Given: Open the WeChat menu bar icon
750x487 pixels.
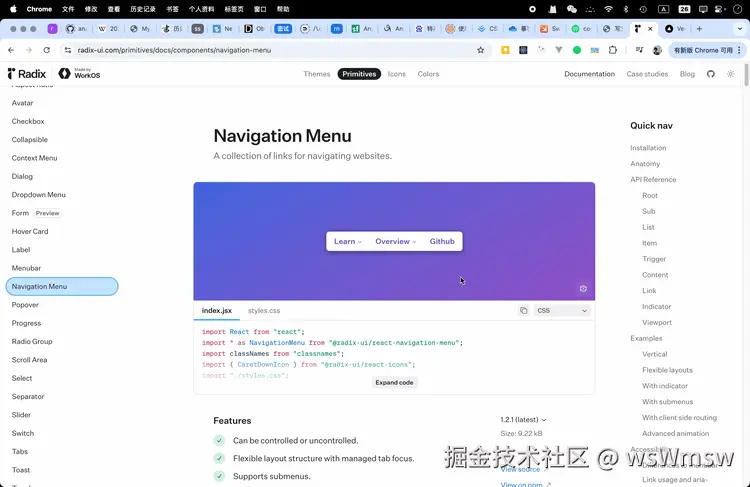Looking at the screenshot, I should (572, 9).
